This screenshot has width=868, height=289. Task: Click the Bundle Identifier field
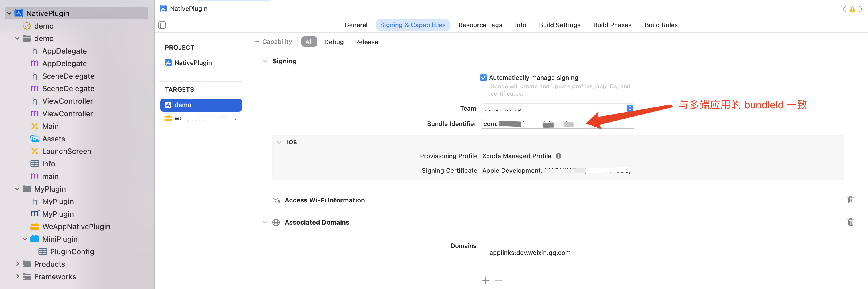[x=557, y=124]
